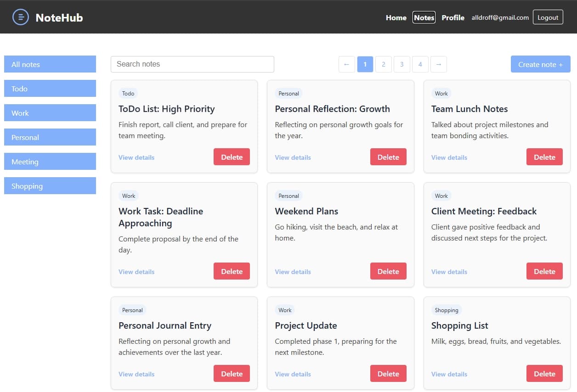Jump to page 4
The width and height of the screenshot is (577, 392).
click(x=420, y=64)
